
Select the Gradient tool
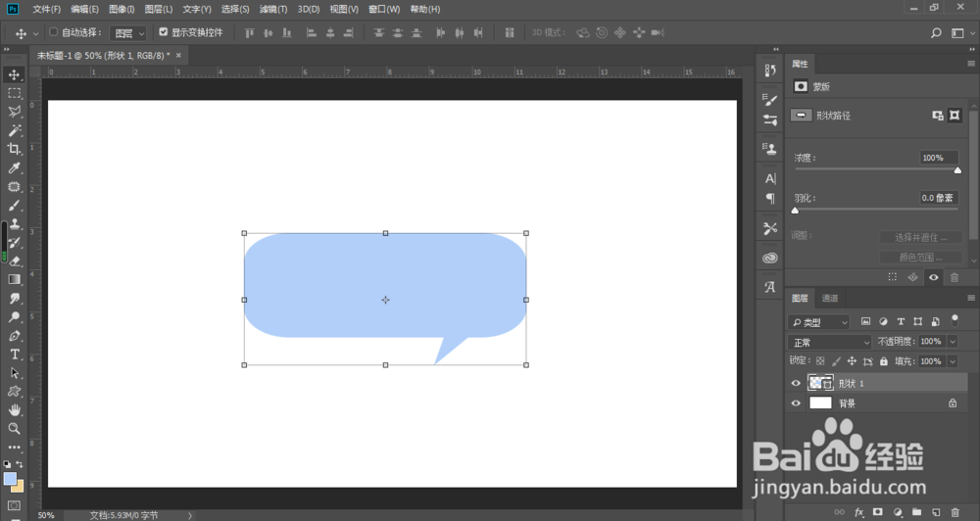pos(14,279)
